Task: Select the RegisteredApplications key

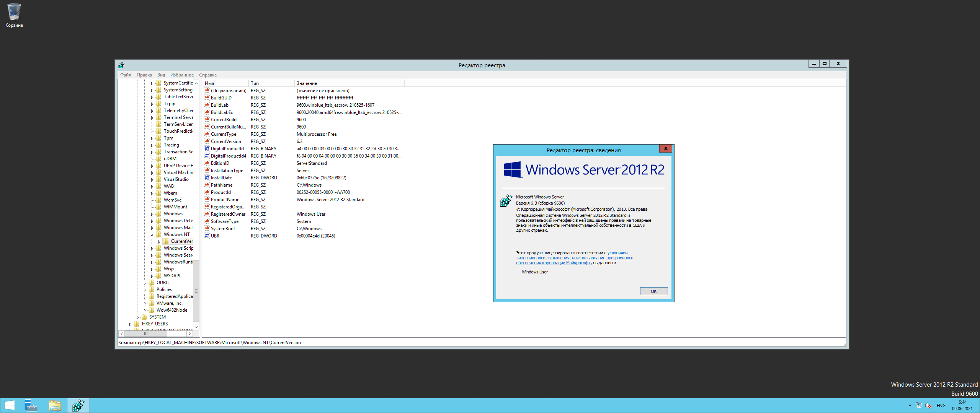Action: click(174, 296)
